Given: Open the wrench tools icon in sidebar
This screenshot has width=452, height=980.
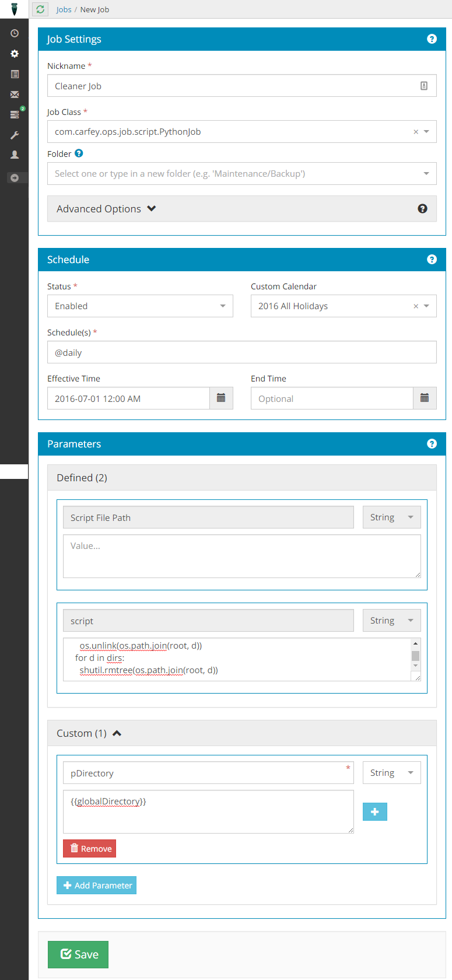Looking at the screenshot, I should pos(15,135).
